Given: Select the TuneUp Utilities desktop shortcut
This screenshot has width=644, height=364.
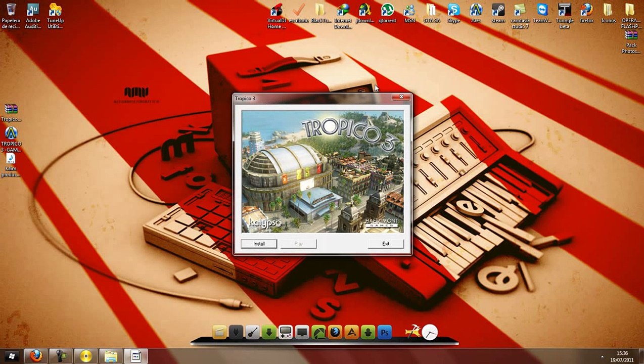Looking at the screenshot, I should coord(55,16).
